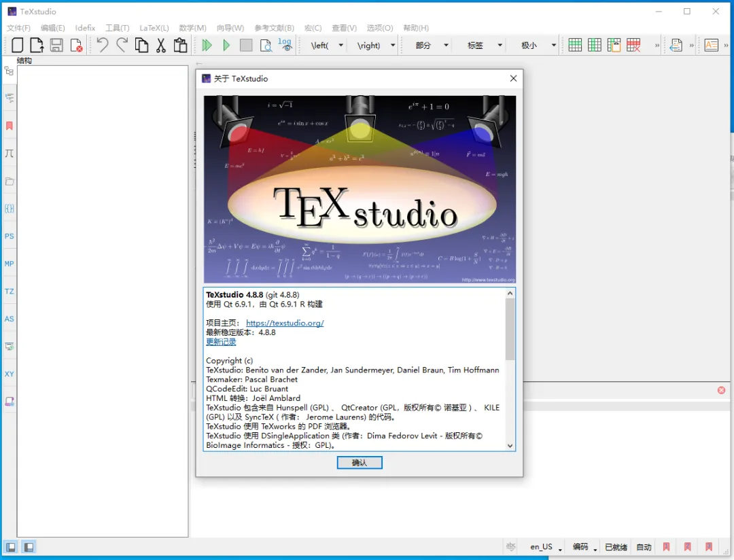734x560 pixels.
Task: Toggle the bottom-left second panel button
Action: [29, 547]
